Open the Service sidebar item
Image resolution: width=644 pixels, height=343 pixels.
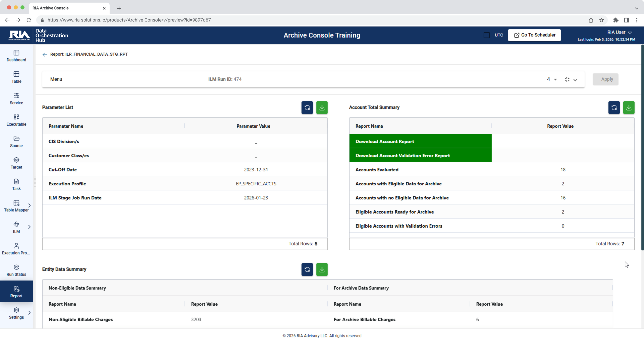pyautogui.click(x=16, y=99)
